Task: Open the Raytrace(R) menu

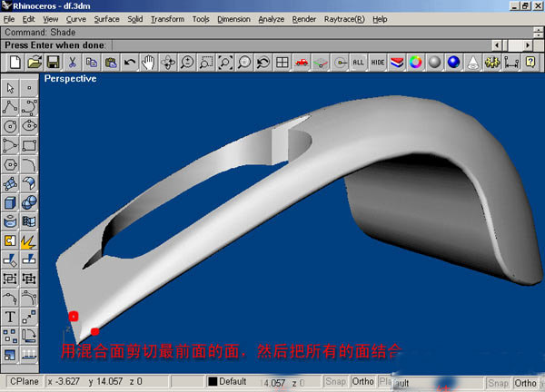Action: pos(344,18)
